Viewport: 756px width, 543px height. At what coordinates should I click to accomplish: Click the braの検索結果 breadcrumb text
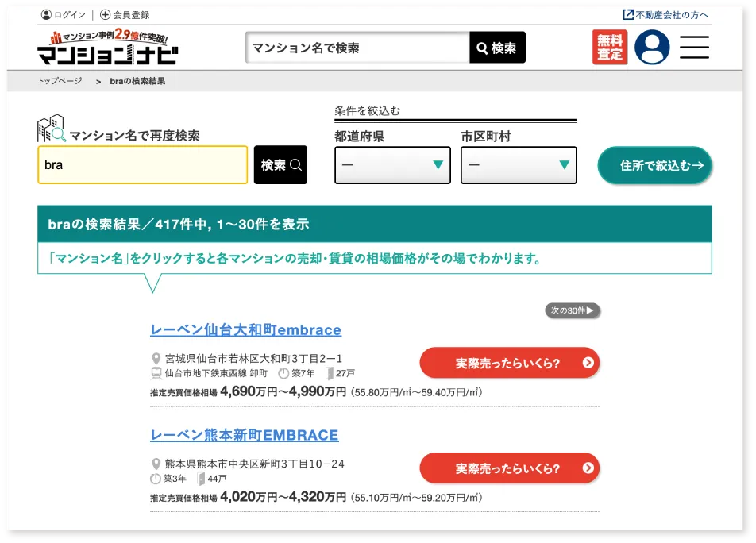click(x=137, y=81)
